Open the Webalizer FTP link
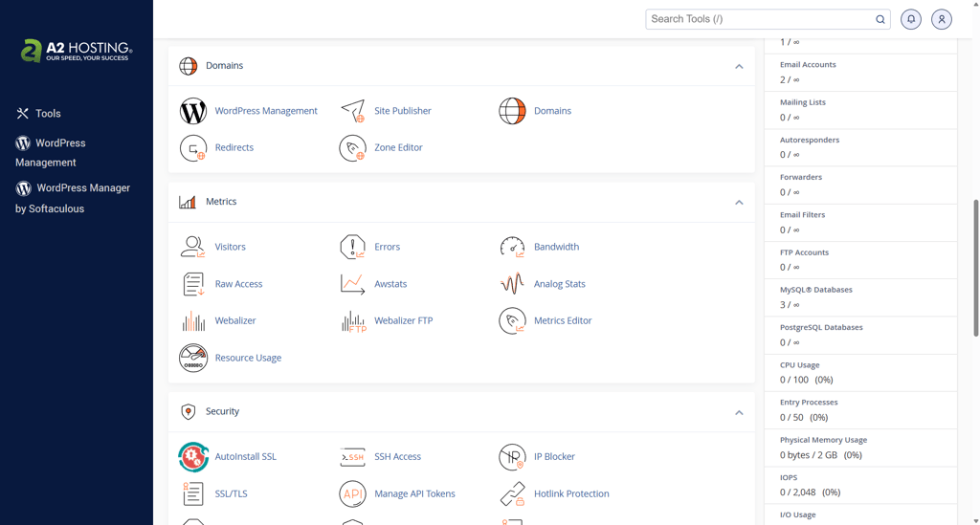980x525 pixels. click(x=403, y=321)
